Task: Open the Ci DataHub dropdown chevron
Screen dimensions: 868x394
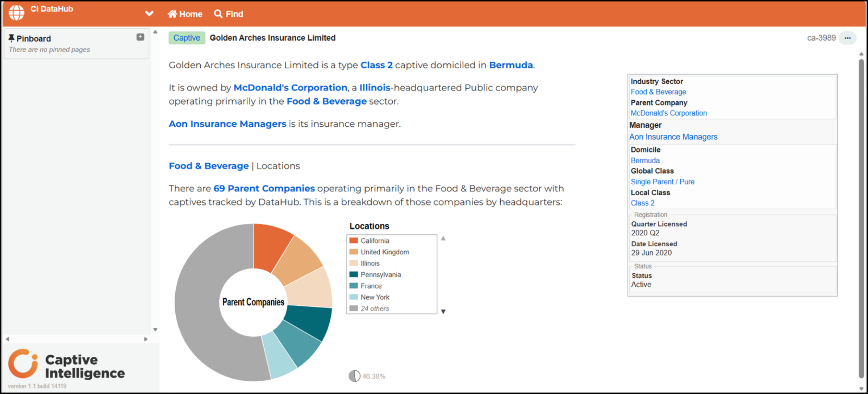Action: point(149,14)
